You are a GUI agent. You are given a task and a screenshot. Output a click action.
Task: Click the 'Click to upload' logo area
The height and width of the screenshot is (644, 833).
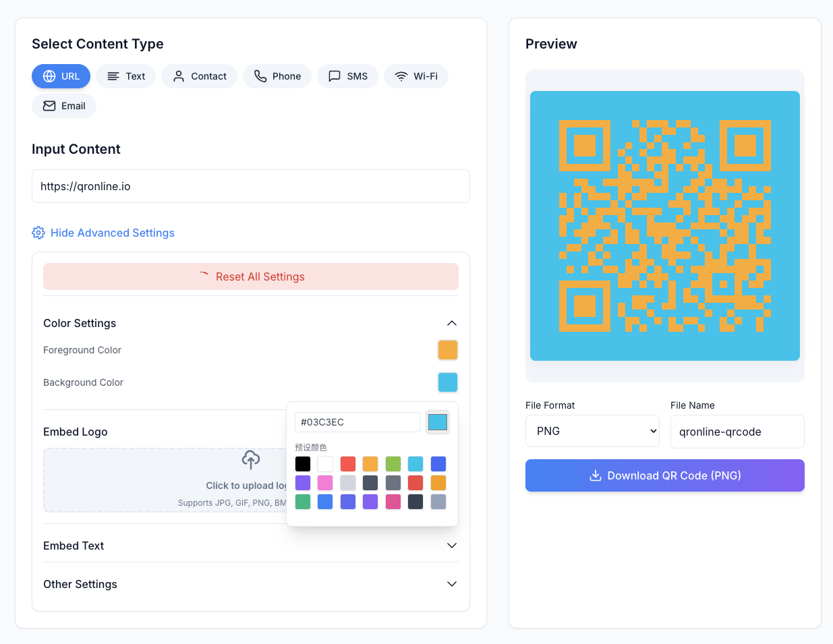click(x=165, y=480)
